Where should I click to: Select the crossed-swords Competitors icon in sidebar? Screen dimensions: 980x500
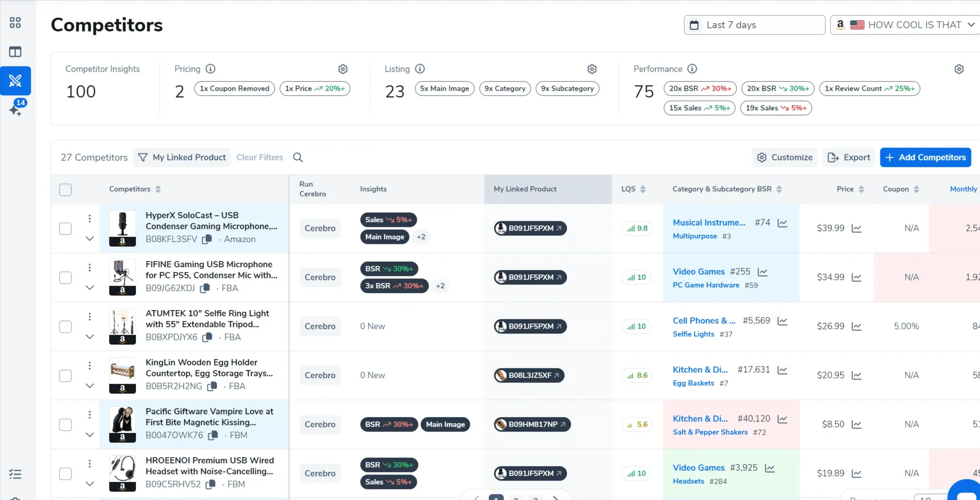coord(16,80)
